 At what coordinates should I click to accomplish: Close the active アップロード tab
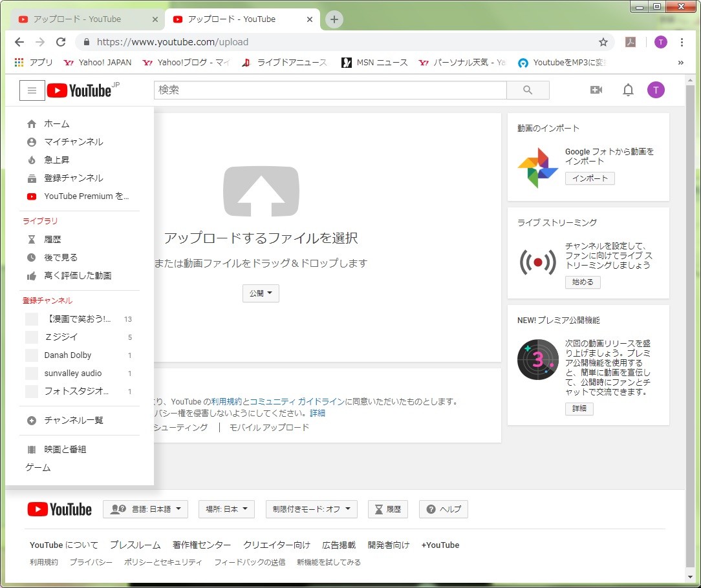point(310,19)
